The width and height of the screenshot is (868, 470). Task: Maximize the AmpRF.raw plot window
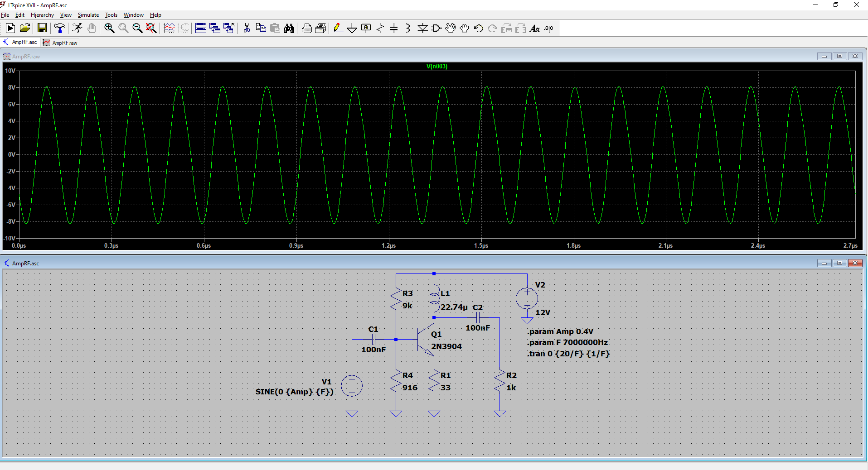839,56
